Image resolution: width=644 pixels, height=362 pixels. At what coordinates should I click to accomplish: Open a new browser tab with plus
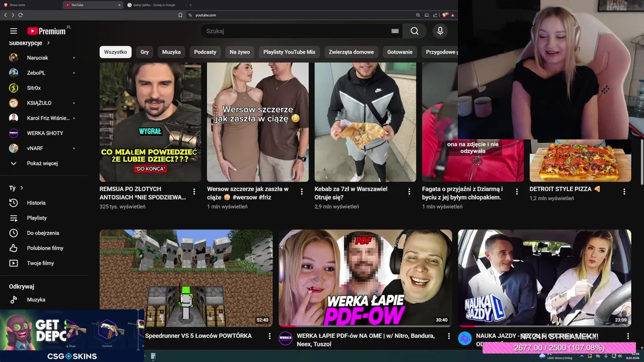click(x=191, y=5)
